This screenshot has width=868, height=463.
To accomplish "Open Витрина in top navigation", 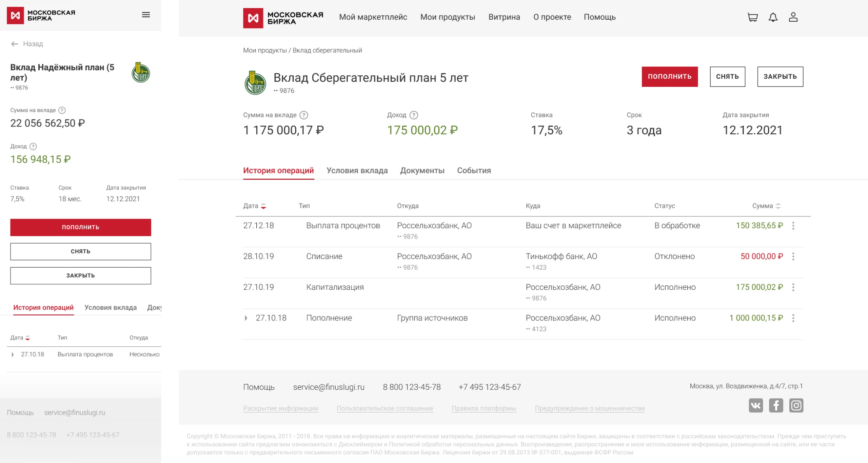I will click(x=504, y=17).
